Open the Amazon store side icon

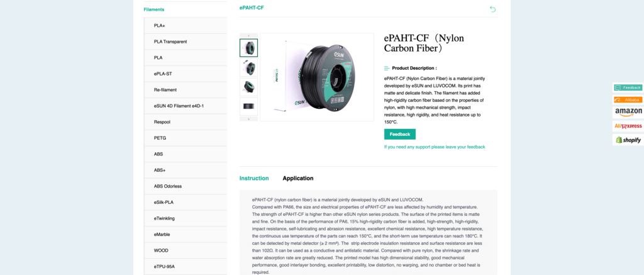(x=628, y=112)
